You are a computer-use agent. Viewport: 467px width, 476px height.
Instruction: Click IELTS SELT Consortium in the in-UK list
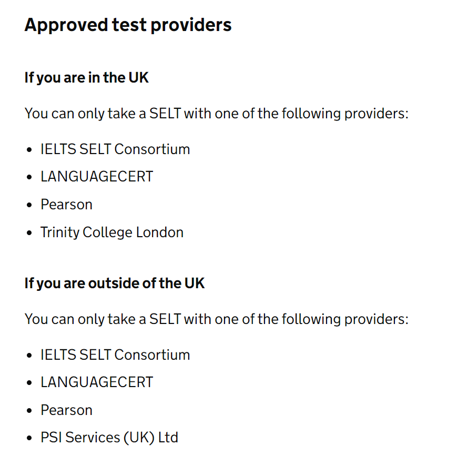(x=115, y=149)
